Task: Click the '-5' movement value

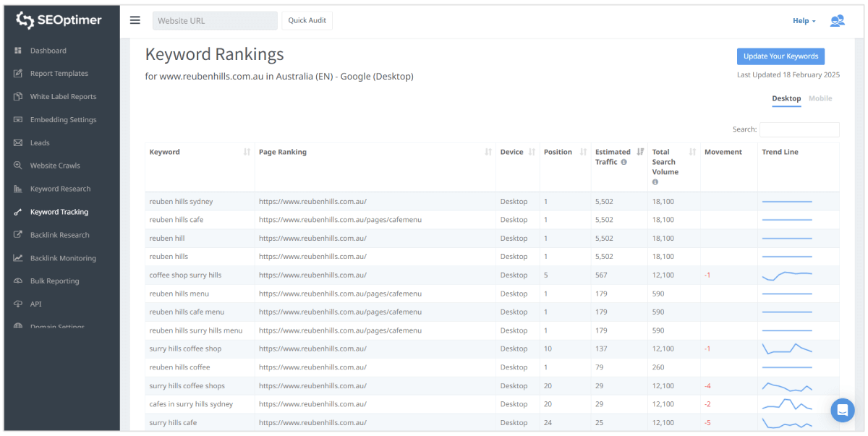Action: 707,422
